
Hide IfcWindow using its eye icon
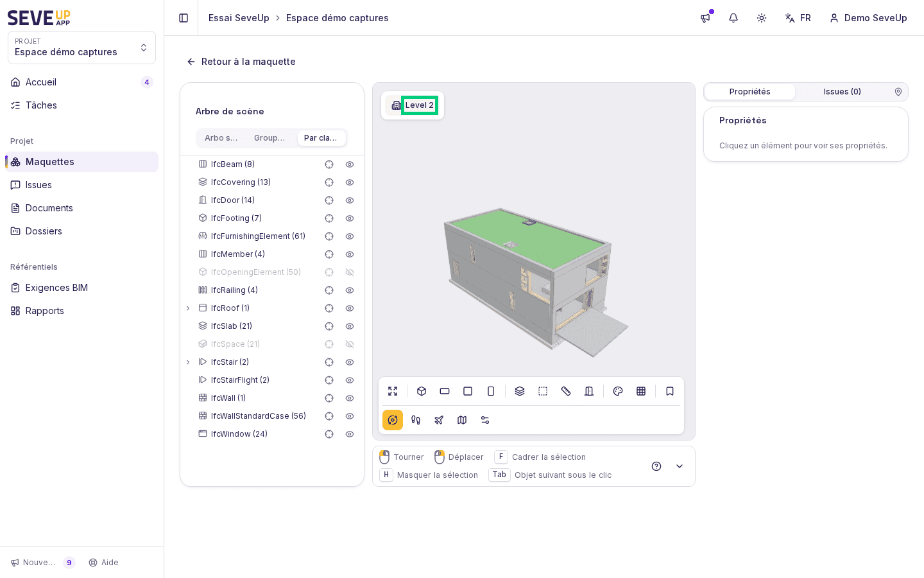(350, 434)
